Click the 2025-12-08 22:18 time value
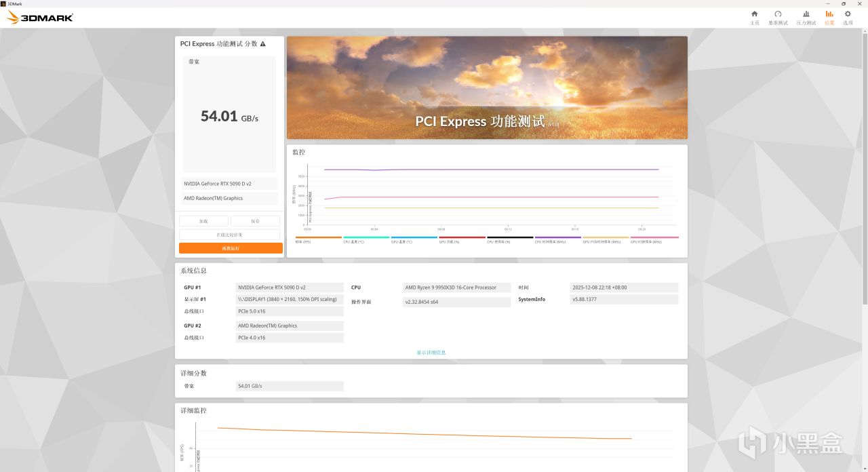Screen dimensions: 868x472 624,288
